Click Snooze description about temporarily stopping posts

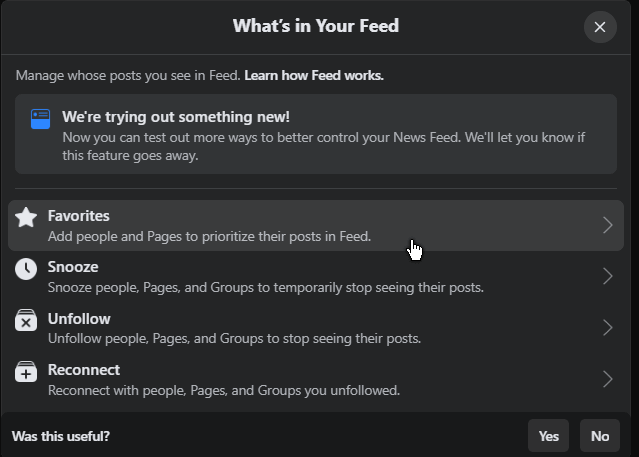[x=266, y=287]
